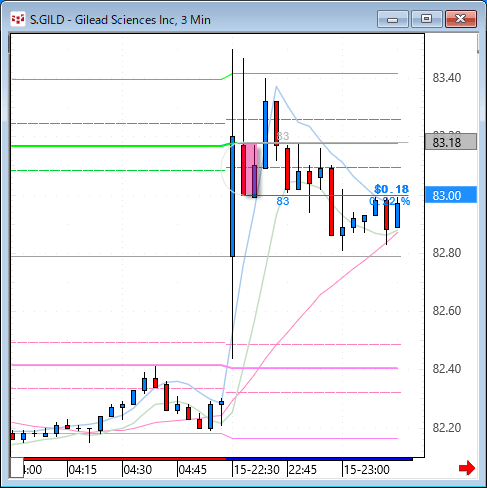Select the 82.20 price axis label
The image size is (487, 488).
pos(447,428)
